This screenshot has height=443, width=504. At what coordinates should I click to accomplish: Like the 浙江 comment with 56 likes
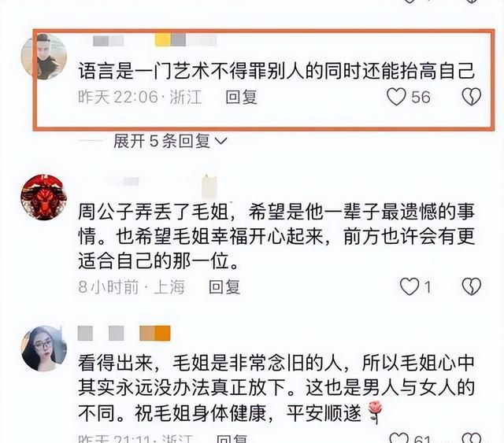point(396,97)
